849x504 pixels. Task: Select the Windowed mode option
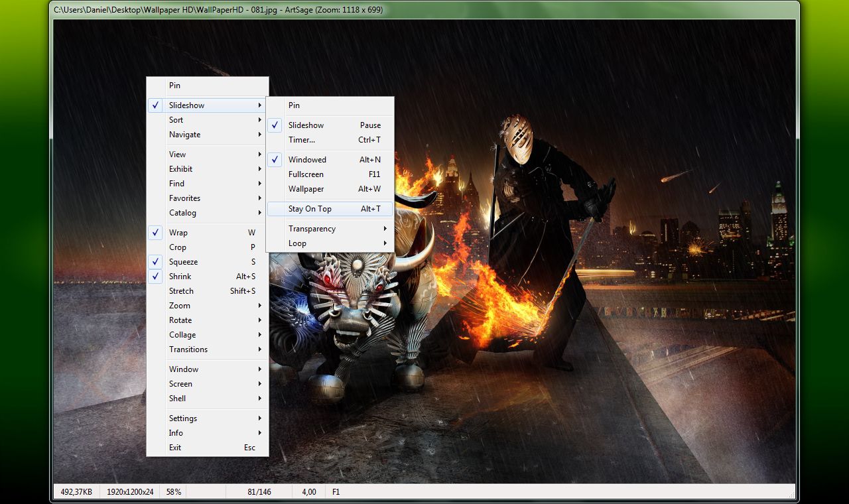330,160
